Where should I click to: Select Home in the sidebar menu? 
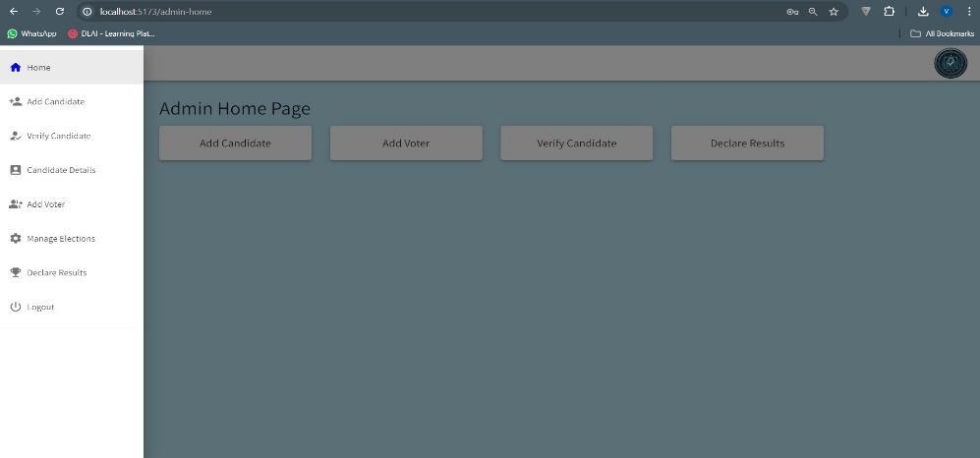click(x=72, y=68)
